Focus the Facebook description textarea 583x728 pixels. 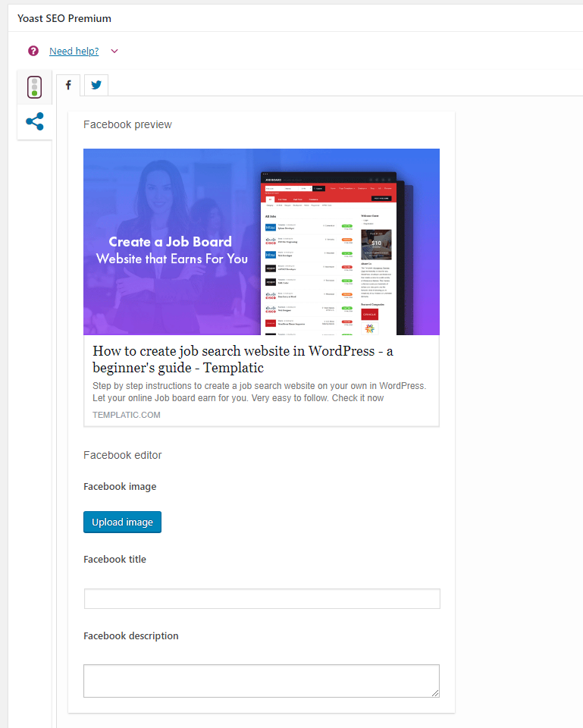[x=262, y=681]
